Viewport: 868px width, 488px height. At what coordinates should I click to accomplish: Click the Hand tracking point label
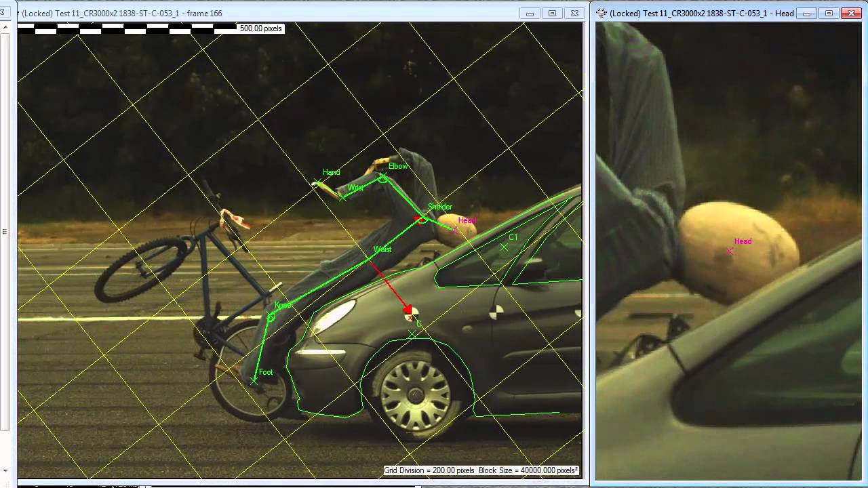[331, 172]
